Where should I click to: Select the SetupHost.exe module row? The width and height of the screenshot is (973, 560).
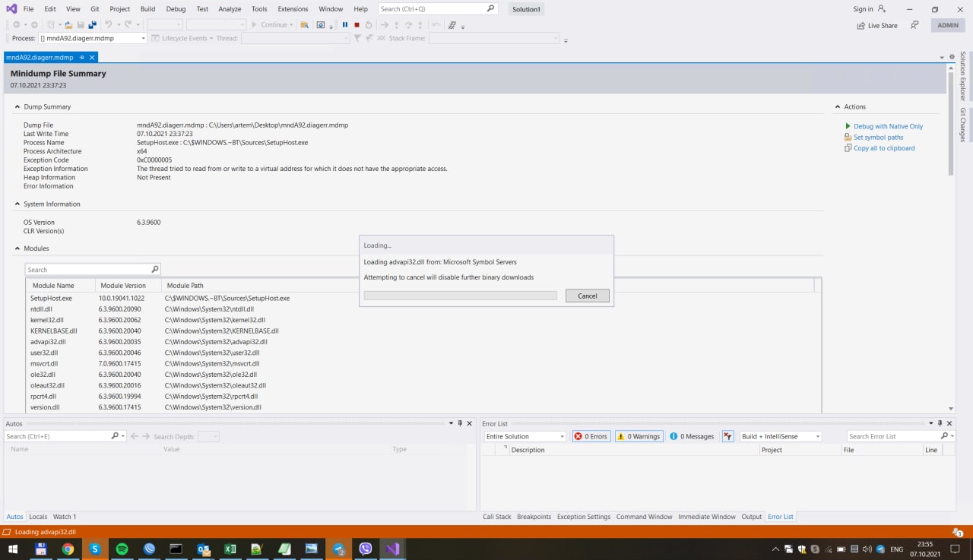pyautogui.click(x=423, y=299)
